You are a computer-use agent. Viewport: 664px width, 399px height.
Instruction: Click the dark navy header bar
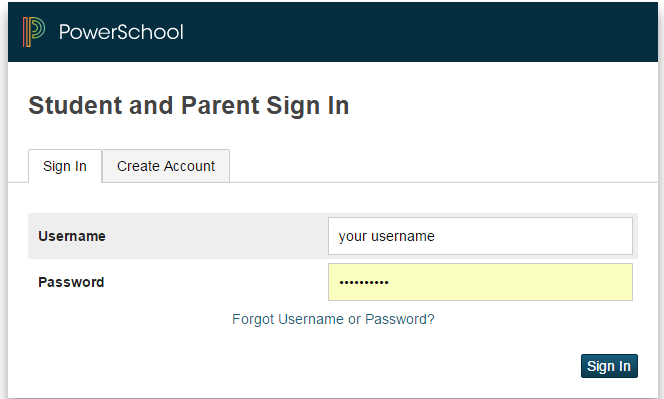point(333,32)
